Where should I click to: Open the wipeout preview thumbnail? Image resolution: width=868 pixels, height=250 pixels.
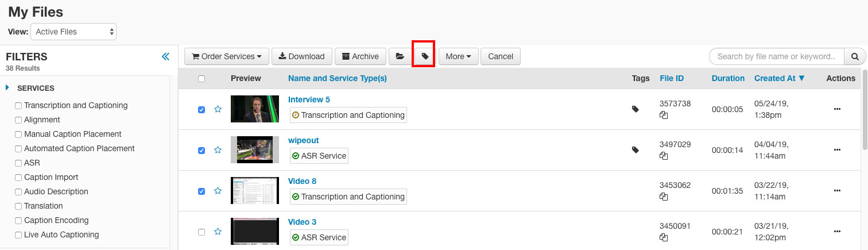[x=255, y=150]
